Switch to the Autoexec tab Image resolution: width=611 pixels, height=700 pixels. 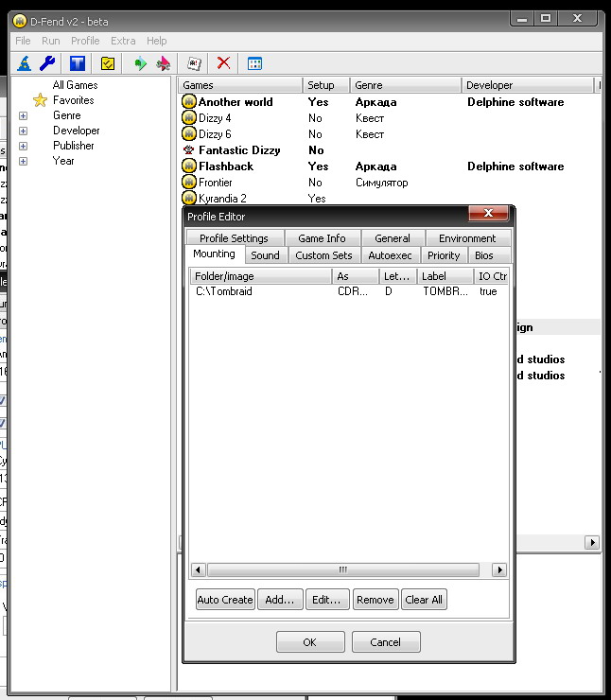click(390, 255)
